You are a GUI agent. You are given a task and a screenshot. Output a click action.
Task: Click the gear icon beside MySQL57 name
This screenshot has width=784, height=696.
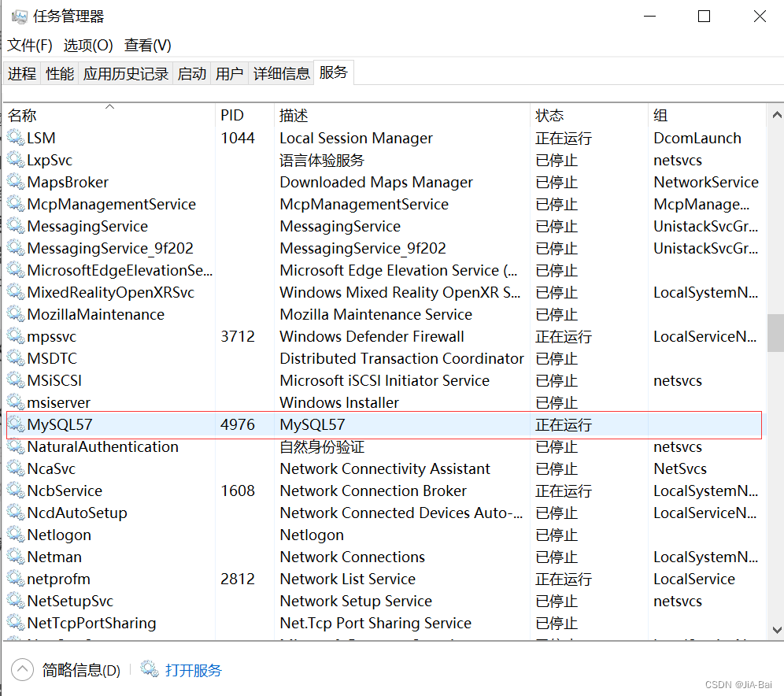pos(16,424)
